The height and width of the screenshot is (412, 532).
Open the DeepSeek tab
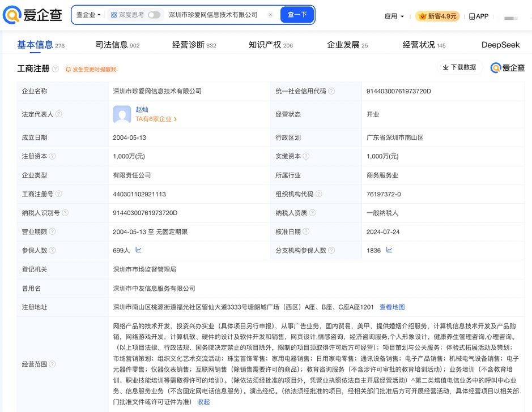pos(501,45)
